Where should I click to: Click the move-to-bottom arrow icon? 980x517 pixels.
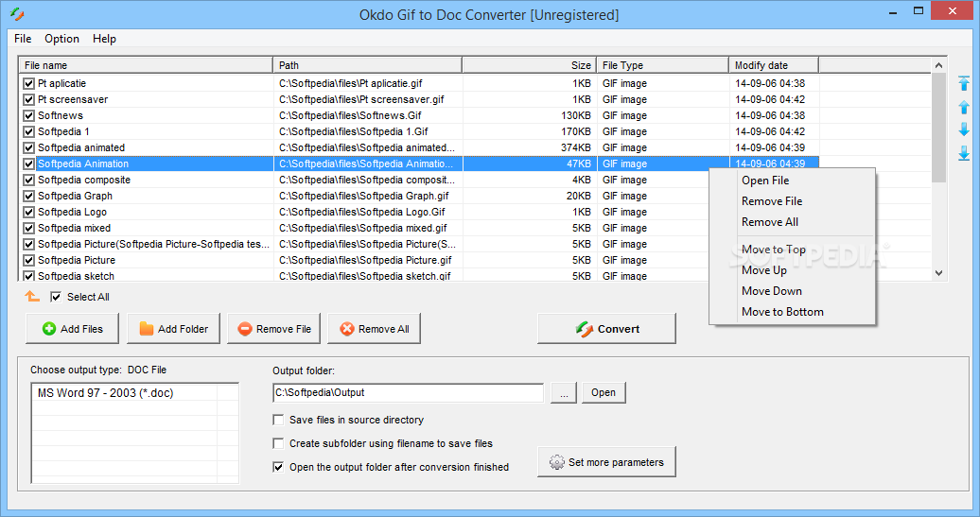tap(964, 153)
